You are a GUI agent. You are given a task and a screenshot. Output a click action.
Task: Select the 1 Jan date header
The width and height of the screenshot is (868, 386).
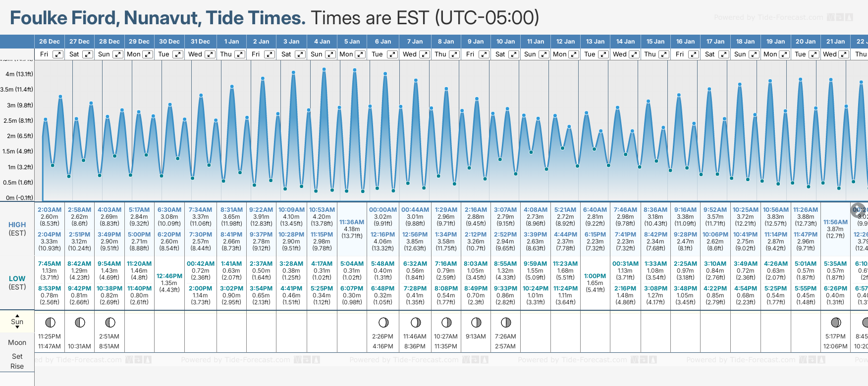coord(231,42)
